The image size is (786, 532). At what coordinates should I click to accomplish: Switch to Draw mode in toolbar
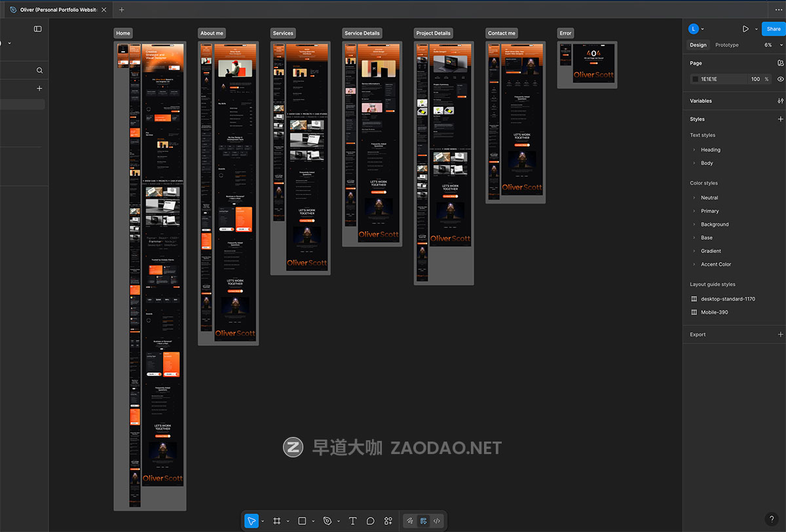pyautogui.click(x=410, y=521)
